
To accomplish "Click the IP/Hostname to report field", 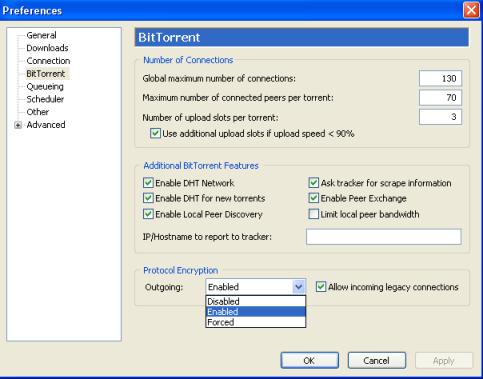I will pos(384,237).
